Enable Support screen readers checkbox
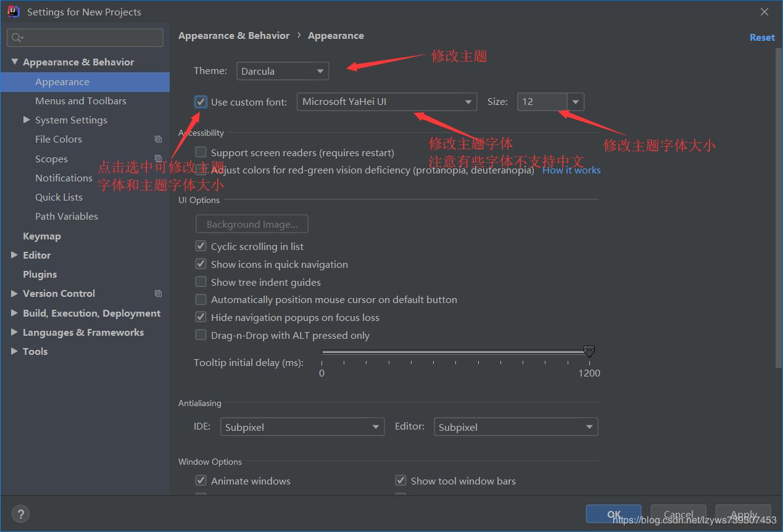Image resolution: width=783 pixels, height=532 pixels. point(201,152)
